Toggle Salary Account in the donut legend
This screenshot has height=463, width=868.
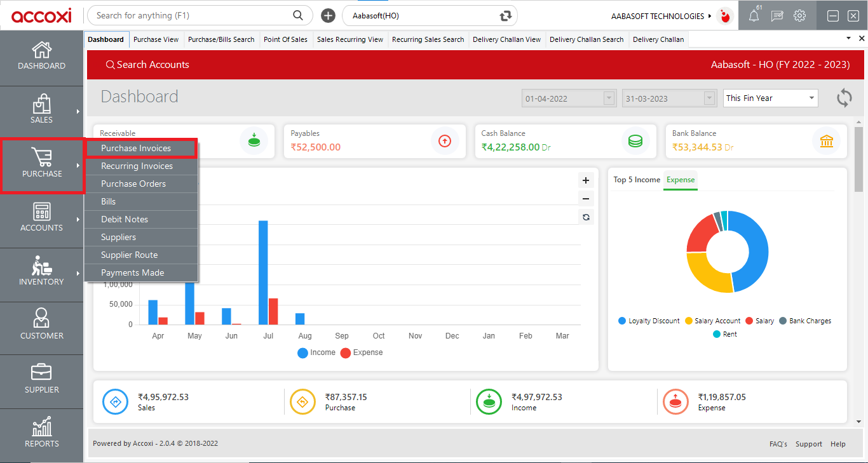coord(712,321)
